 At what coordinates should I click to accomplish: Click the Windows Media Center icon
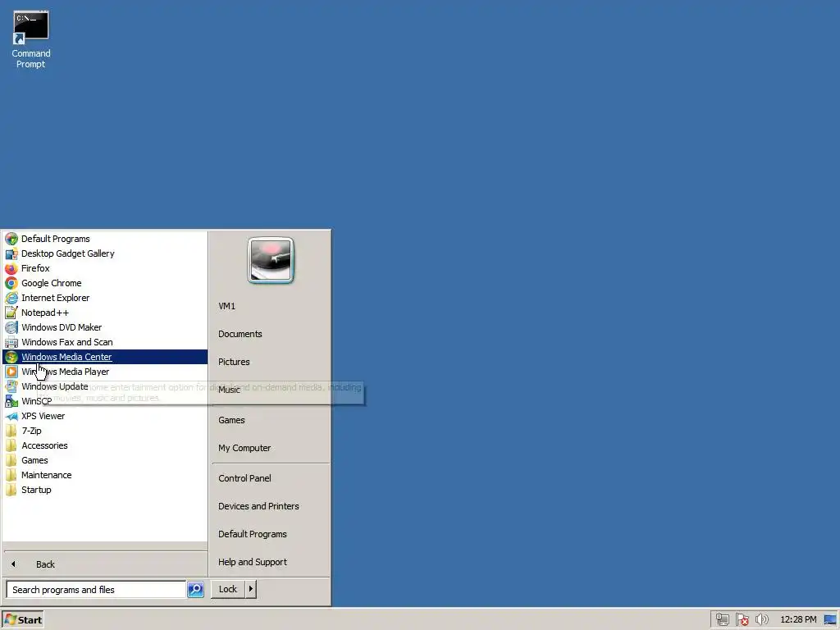11,357
